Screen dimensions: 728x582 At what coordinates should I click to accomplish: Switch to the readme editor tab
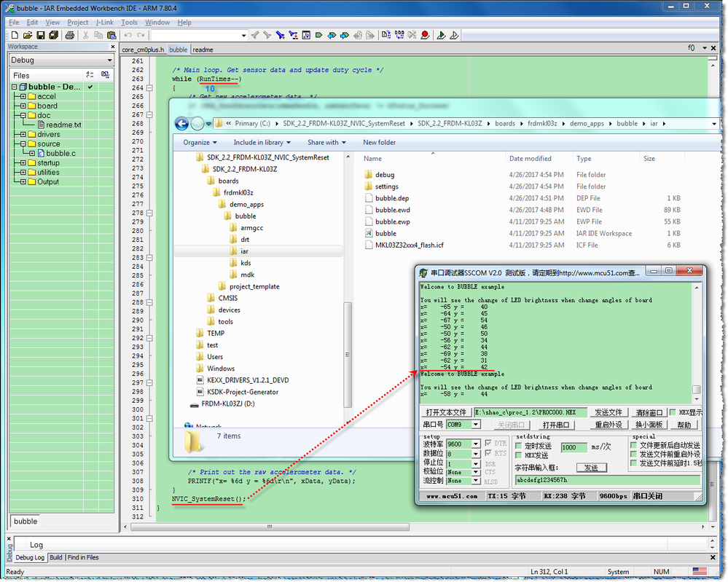pyautogui.click(x=203, y=50)
